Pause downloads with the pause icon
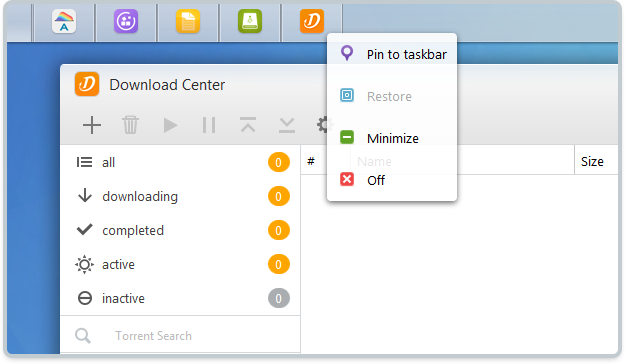The image size is (625, 364). pos(209,125)
